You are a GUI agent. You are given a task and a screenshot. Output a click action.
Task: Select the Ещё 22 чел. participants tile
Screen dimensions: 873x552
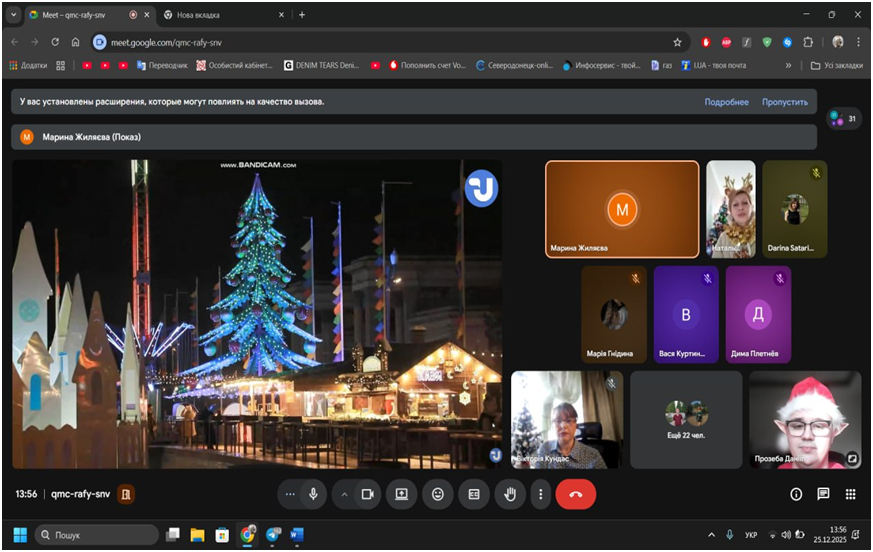[x=686, y=419]
